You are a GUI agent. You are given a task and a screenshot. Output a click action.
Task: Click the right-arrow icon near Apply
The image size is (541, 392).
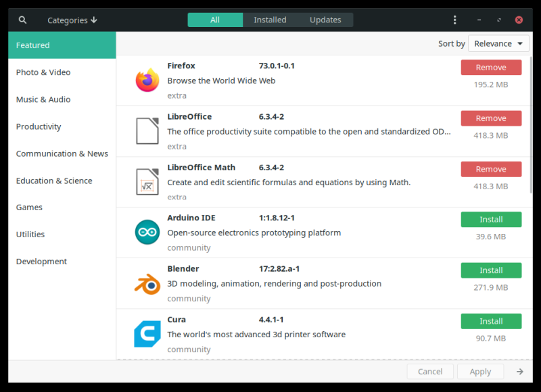click(519, 371)
